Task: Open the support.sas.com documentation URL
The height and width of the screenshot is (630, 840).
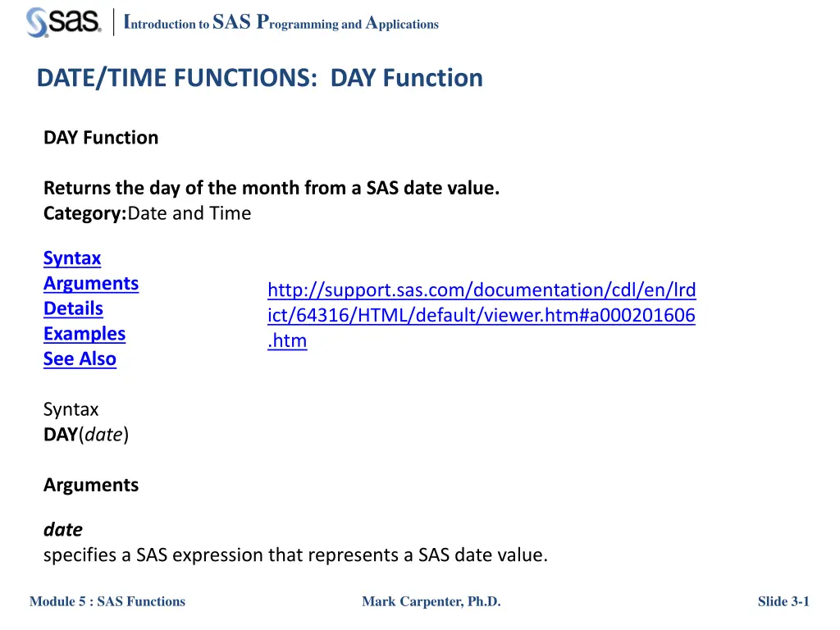Action: (482, 315)
